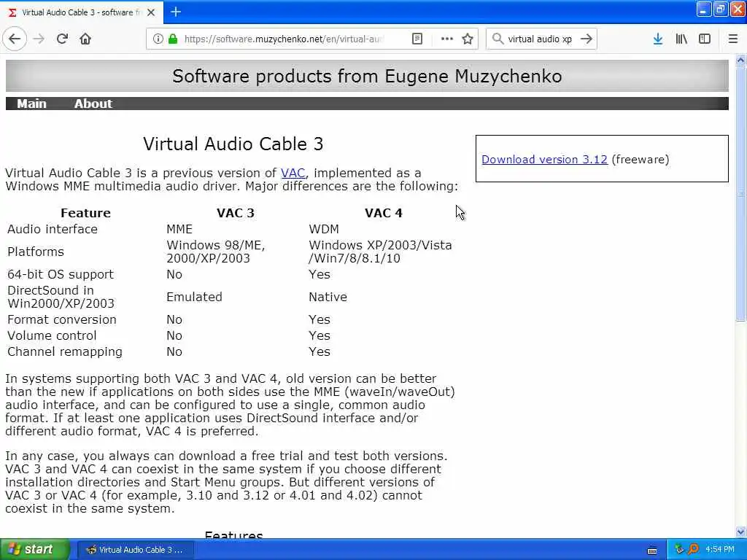The width and height of the screenshot is (747, 560).
Task: Open a new browser tab
Action: (x=176, y=12)
